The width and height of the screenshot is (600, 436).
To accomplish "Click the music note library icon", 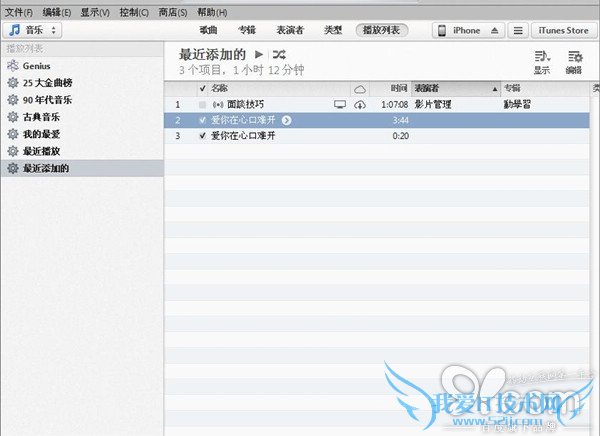I will click(14, 30).
